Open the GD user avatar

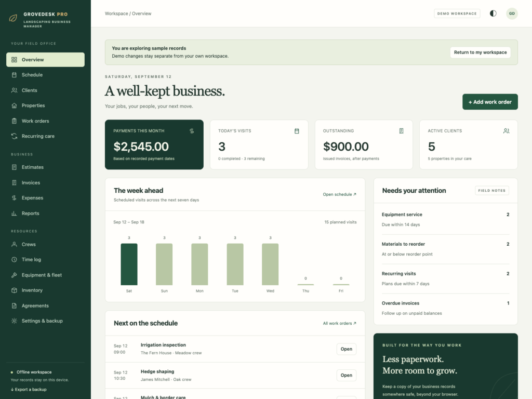tap(512, 14)
